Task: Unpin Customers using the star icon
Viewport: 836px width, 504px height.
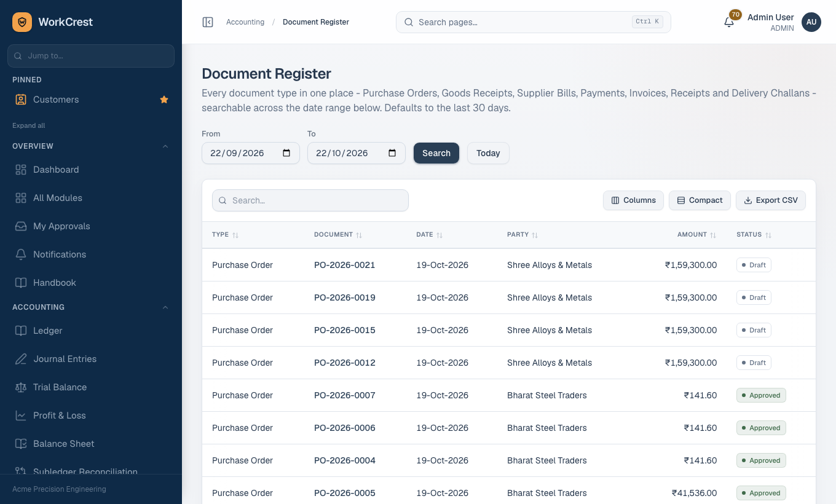Action: 164,100
